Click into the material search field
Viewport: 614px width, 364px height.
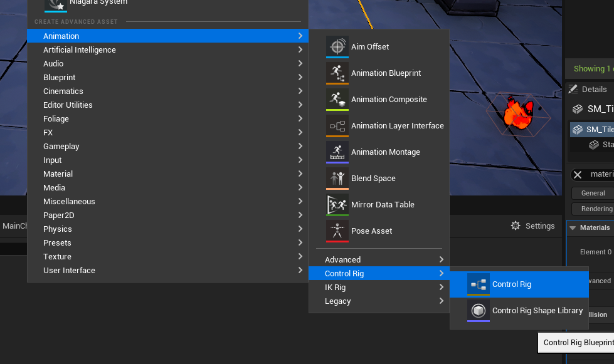point(601,174)
